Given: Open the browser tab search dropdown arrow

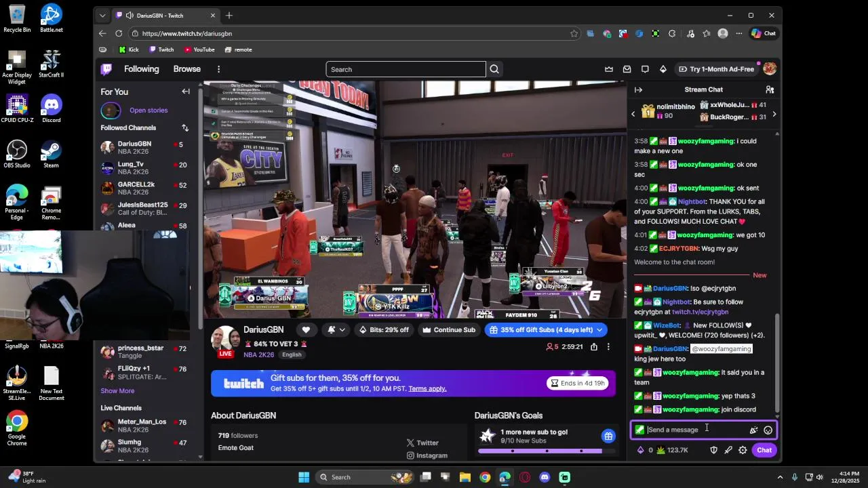Looking at the screenshot, I should click(102, 16).
